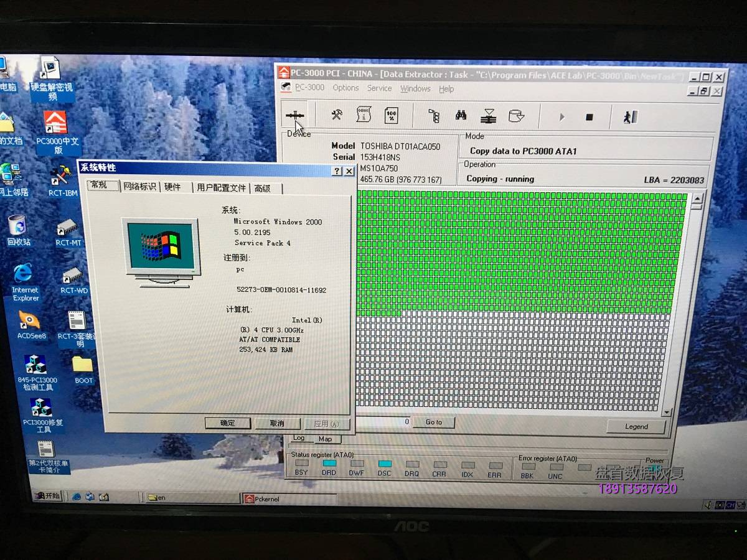Viewport: 747px width, 560px height.
Task: Switch to the Map tab
Action: tap(325, 439)
